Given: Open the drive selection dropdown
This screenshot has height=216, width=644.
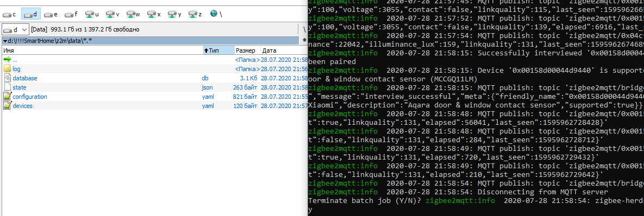Looking at the screenshot, I should pos(15,29).
